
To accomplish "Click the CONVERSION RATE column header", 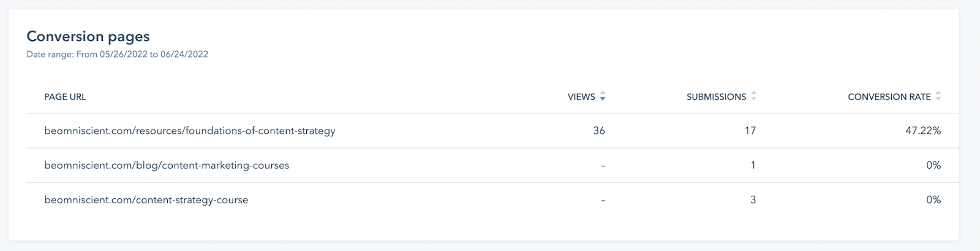I will [x=889, y=97].
